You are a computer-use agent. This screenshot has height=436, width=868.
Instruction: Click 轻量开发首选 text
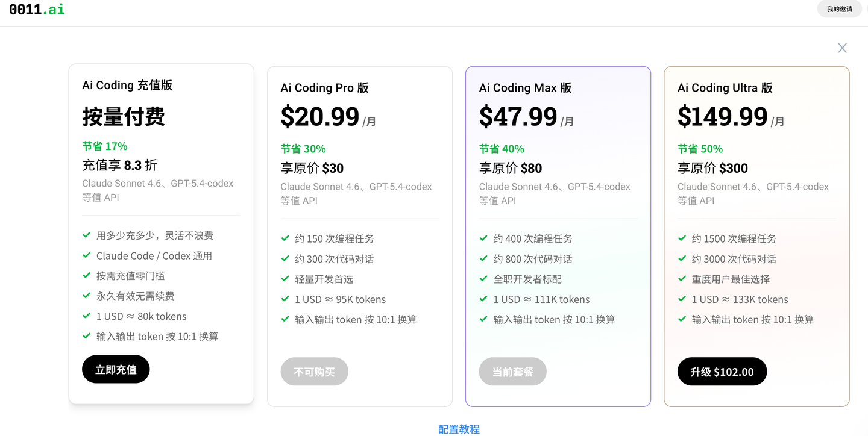tap(324, 279)
